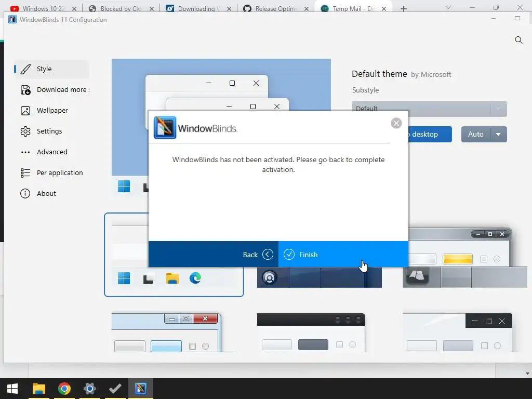Open Chrome from the taskbar
Screen dimensions: 532x399
click(64, 389)
